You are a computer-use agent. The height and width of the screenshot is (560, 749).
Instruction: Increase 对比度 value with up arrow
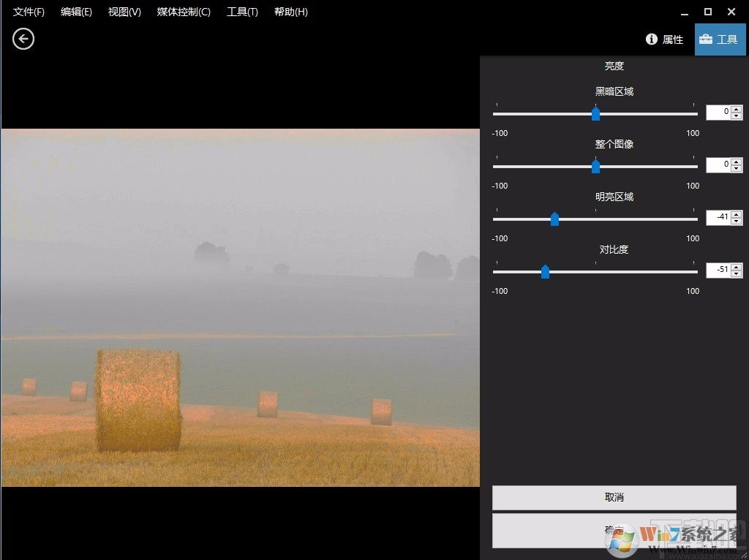(x=736, y=266)
